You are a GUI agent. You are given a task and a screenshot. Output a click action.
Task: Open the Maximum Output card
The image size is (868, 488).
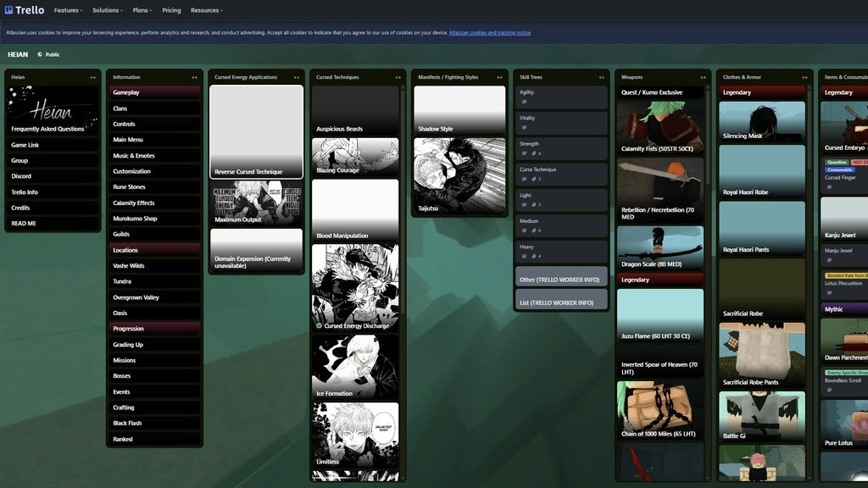[256, 203]
